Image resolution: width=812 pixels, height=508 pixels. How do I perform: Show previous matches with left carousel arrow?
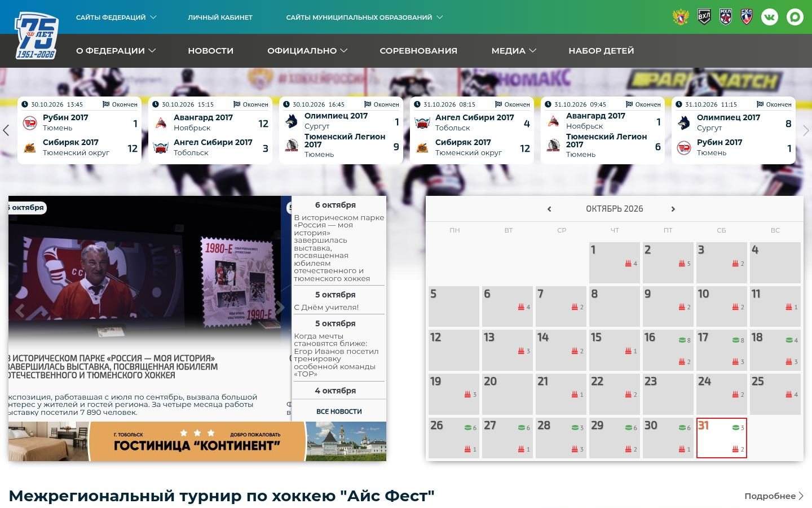[x=6, y=130]
